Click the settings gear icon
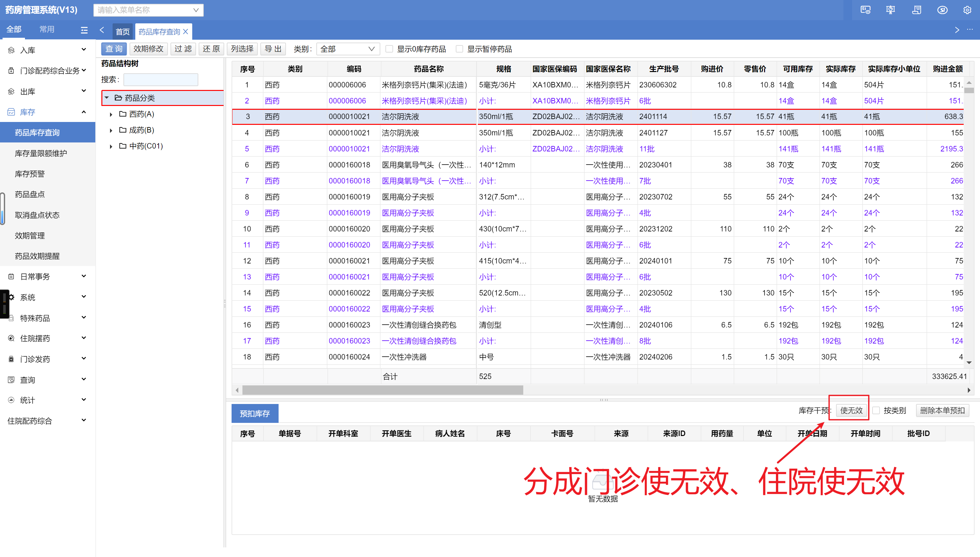Screen dimensions: 980x557 click(967, 10)
